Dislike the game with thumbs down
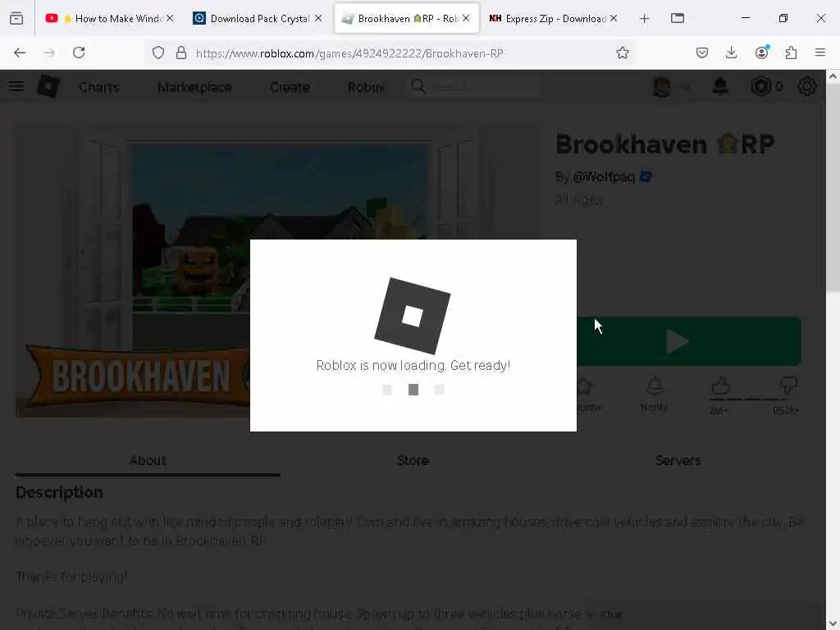Viewport: 840px width, 630px height. tap(788, 386)
